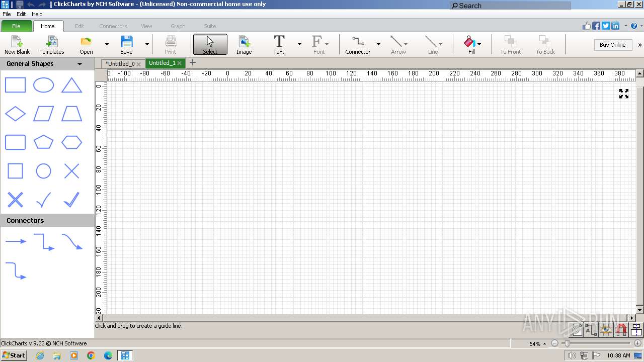Select the thin cross shape
Screen dimensions: 644x362
pos(71,171)
